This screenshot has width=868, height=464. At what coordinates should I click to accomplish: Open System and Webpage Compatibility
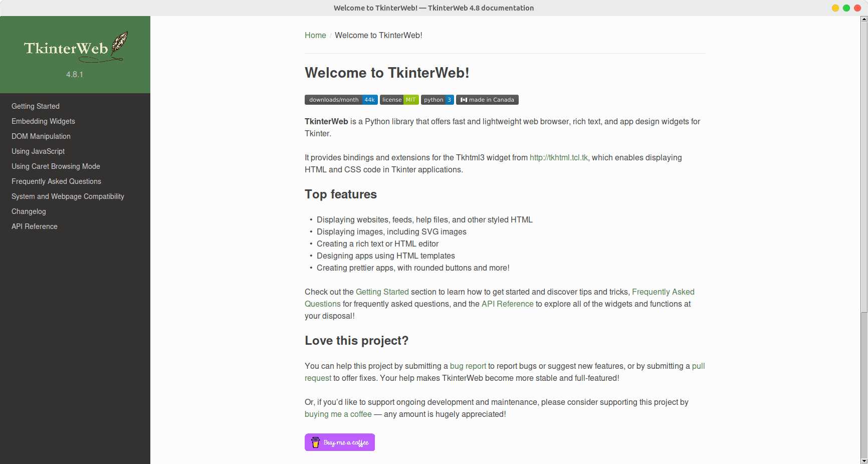coord(68,196)
